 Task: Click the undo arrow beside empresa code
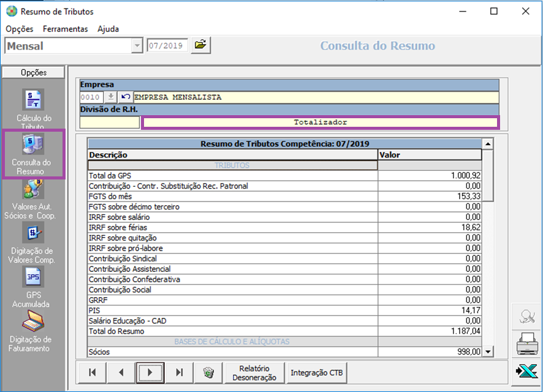[126, 97]
